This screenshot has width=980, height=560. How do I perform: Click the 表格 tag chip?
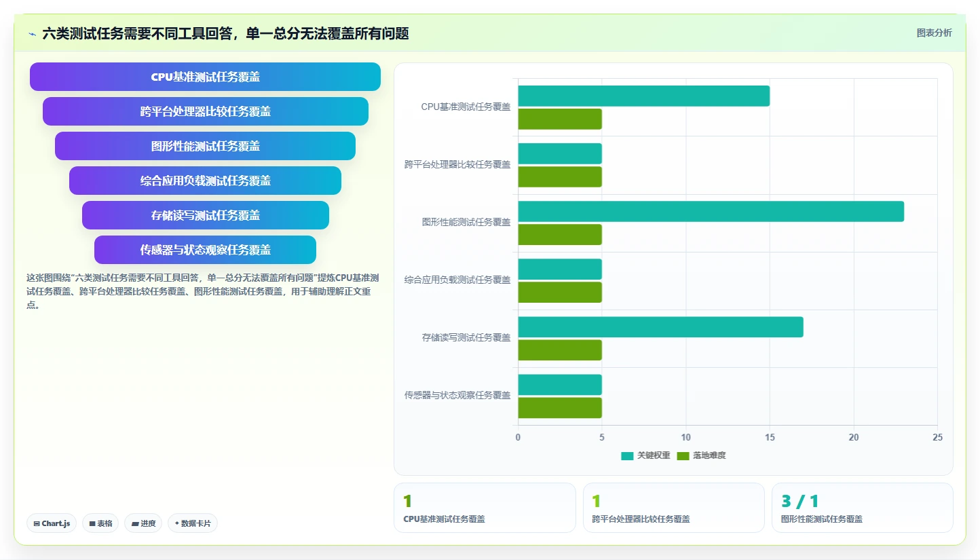[100, 523]
